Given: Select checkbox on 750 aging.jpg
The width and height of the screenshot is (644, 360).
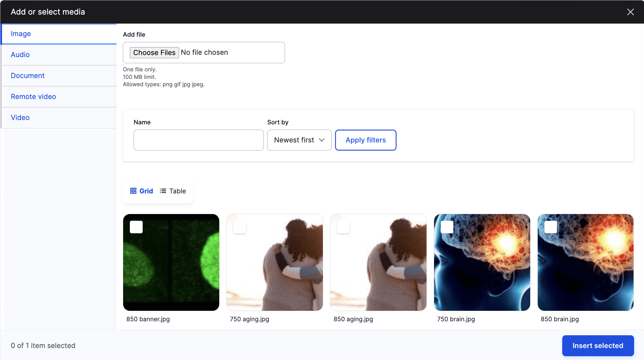Looking at the screenshot, I should tap(240, 227).
